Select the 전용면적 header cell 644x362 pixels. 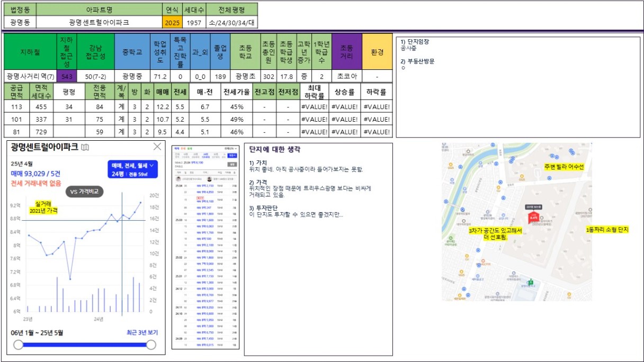100,92
